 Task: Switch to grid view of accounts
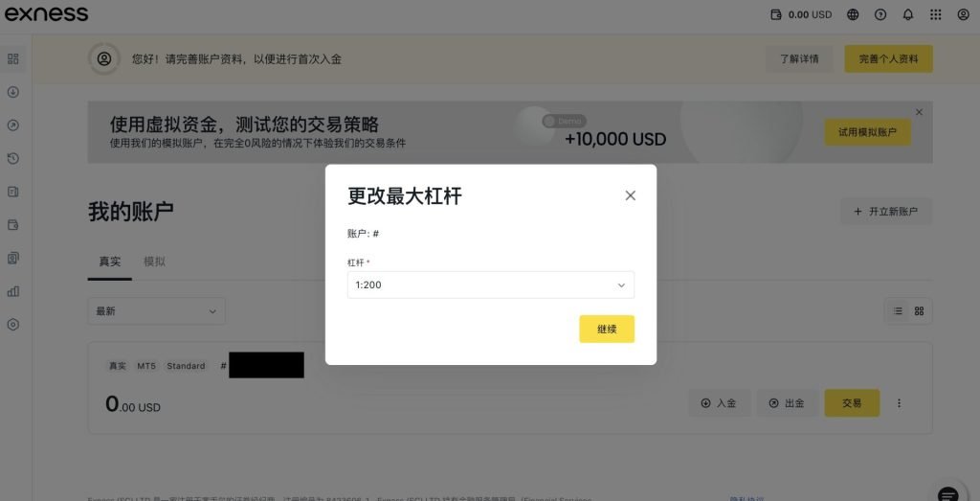919,311
